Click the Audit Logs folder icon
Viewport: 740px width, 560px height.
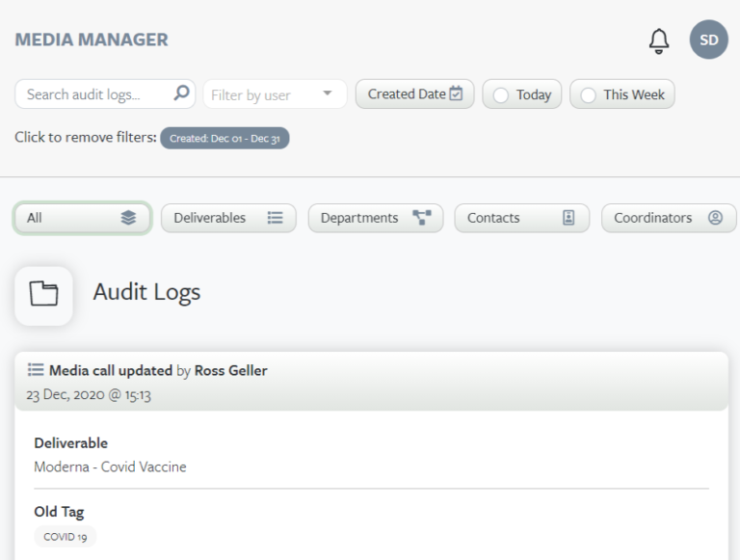pos(44,294)
